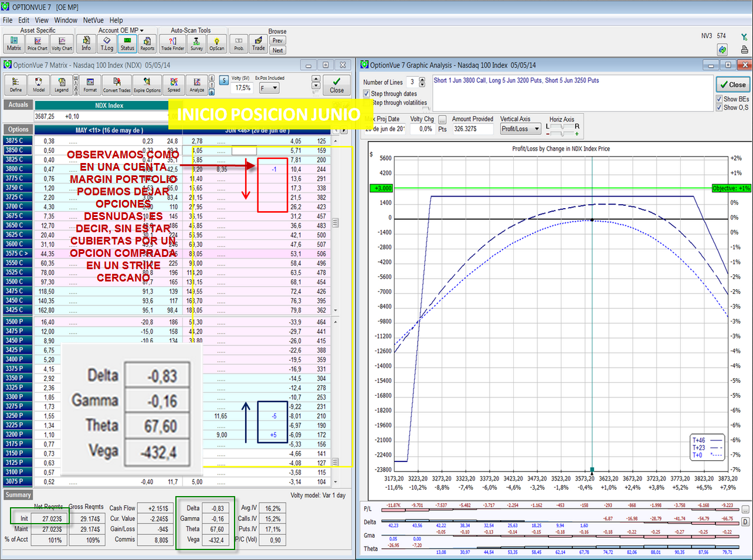Launch the Trade Finder scan tool

tap(172, 43)
